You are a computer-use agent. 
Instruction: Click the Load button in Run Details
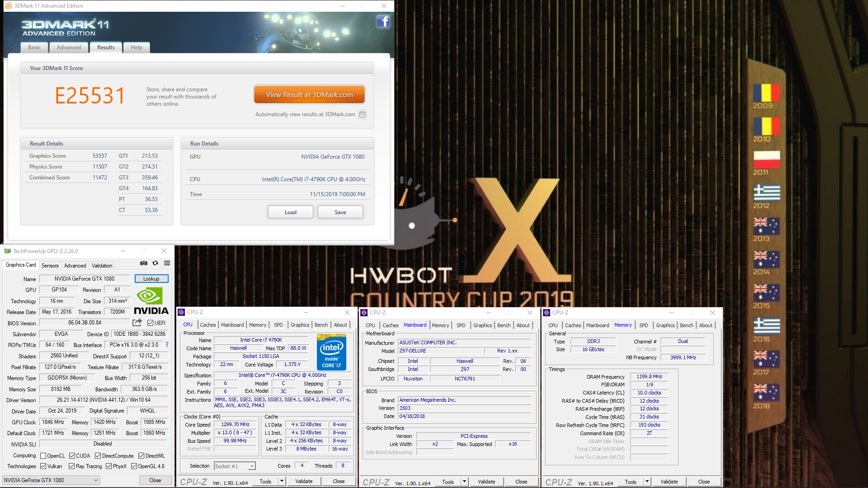(x=291, y=212)
